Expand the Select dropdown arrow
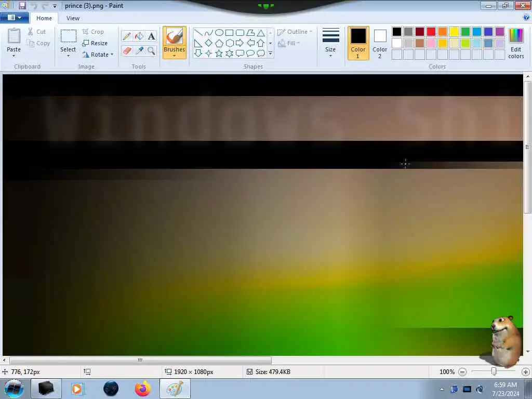 [68, 56]
